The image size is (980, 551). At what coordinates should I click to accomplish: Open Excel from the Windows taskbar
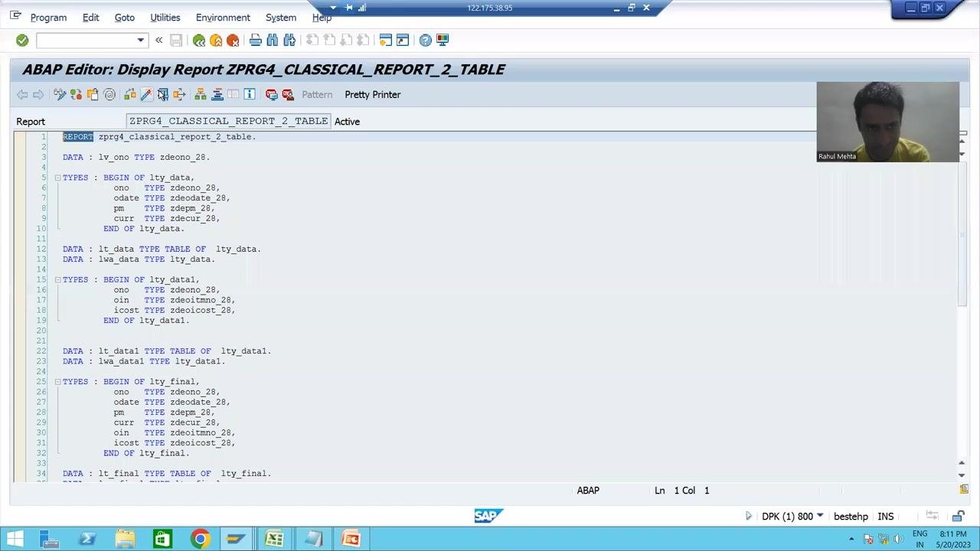click(274, 539)
